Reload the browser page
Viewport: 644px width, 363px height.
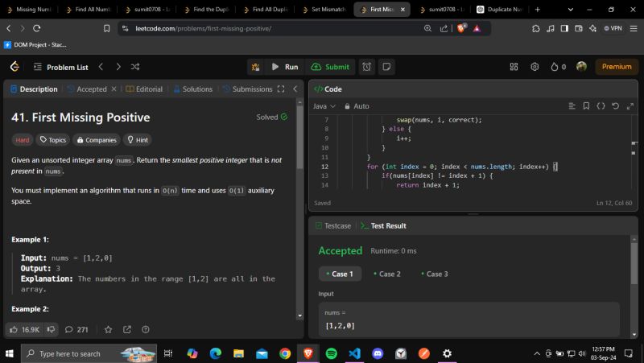(x=37, y=28)
